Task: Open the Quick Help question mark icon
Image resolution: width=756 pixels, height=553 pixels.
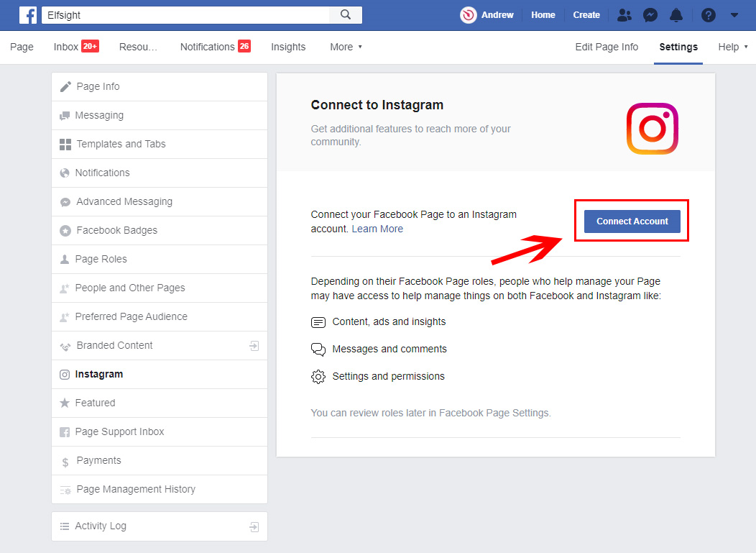Action: click(709, 15)
